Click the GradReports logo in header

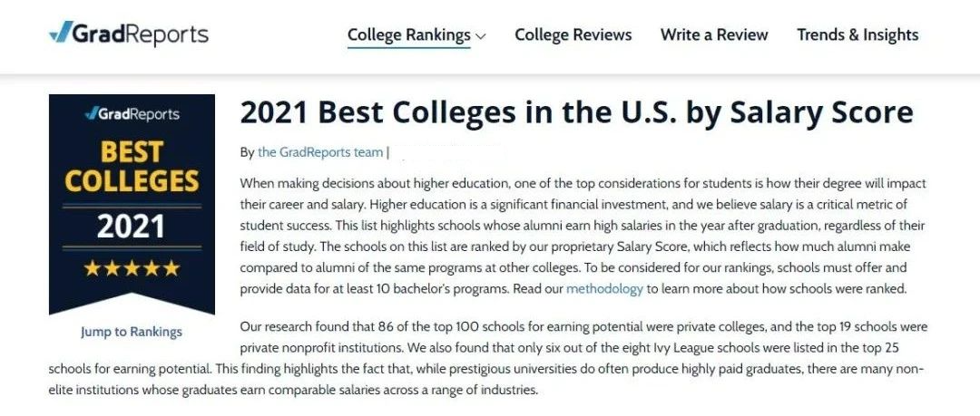coord(129,34)
